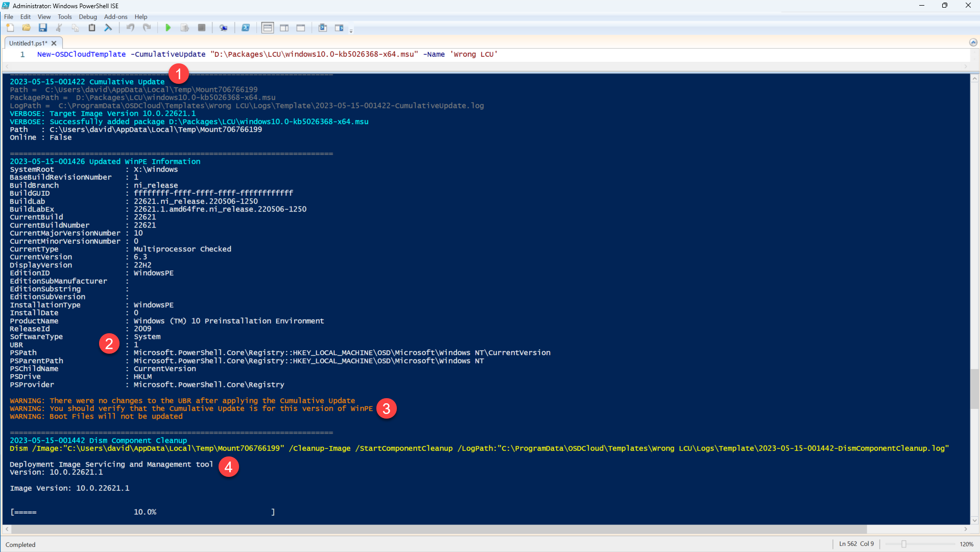Screen dimensions: 980x552
Task: Close the Untitled1.ps1 tab
Action: tap(54, 43)
